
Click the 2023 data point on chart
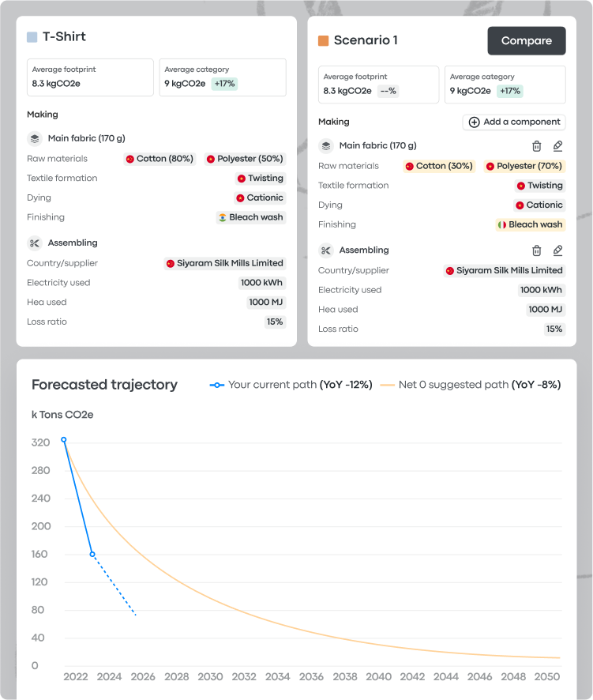(92, 555)
